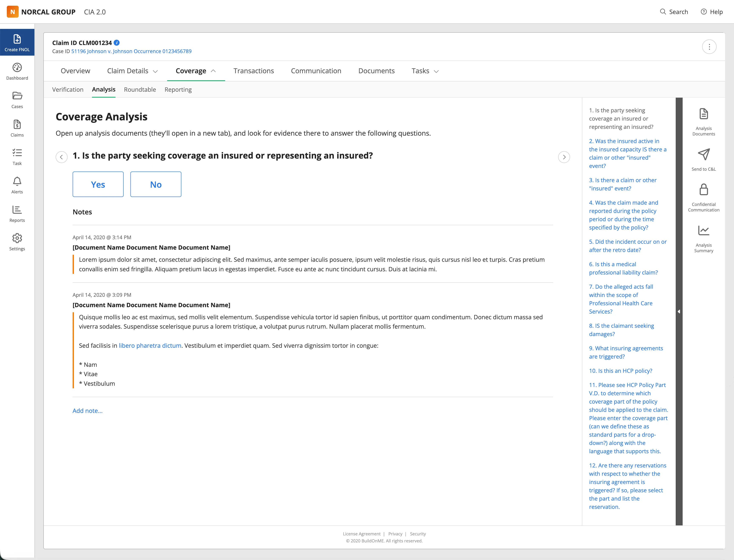Jump to question 7 Professional Health Care

coord(621,299)
